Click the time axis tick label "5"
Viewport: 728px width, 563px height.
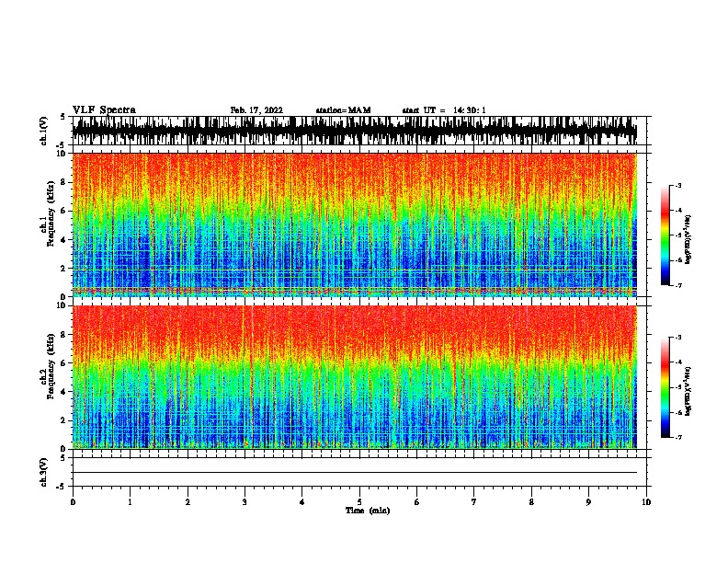[x=359, y=502]
